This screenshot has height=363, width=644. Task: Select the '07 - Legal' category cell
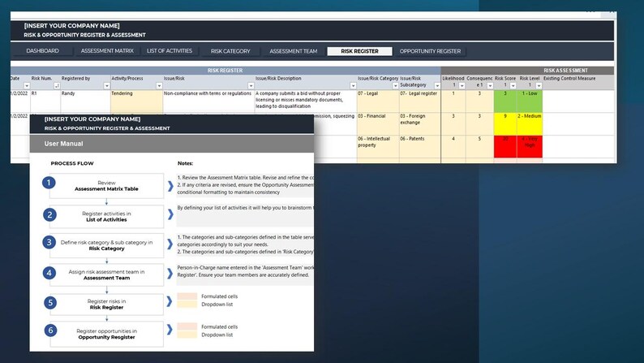(x=378, y=102)
